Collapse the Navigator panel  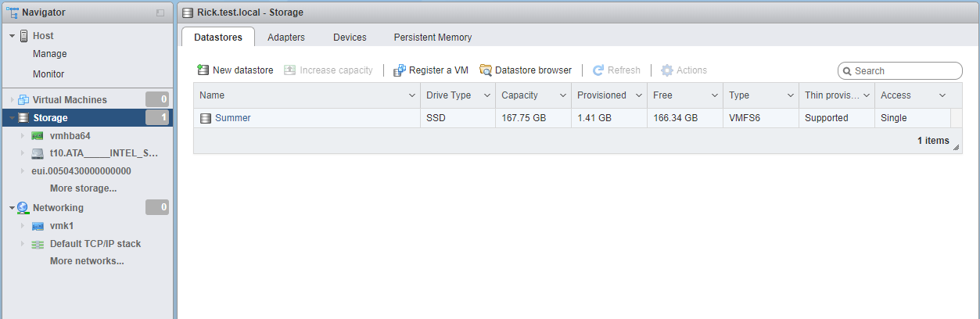click(x=160, y=13)
